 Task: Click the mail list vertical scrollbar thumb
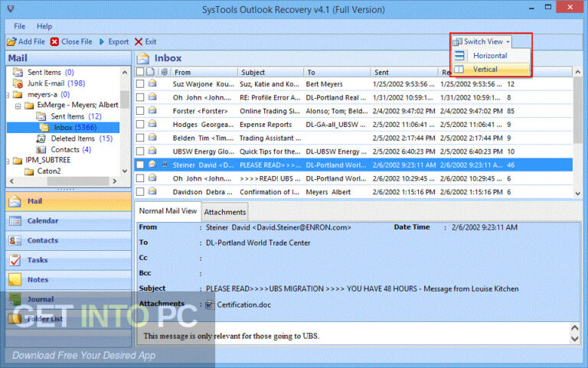[x=577, y=111]
